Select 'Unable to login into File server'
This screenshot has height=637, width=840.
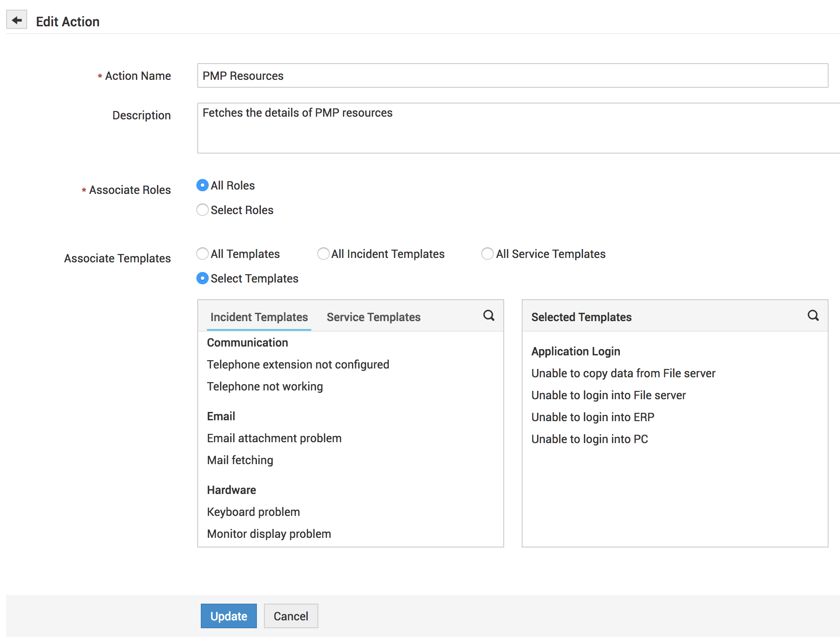[x=609, y=395]
